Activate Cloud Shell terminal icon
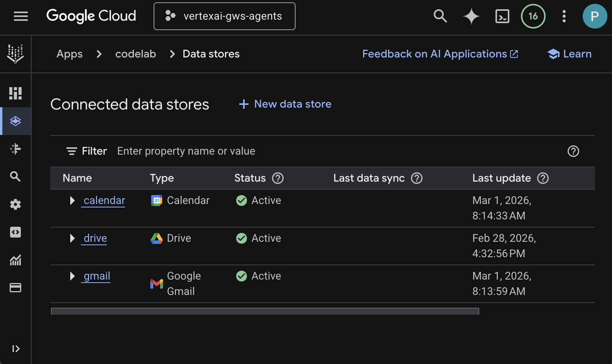Viewport: 612px width, 364px height. [x=502, y=16]
